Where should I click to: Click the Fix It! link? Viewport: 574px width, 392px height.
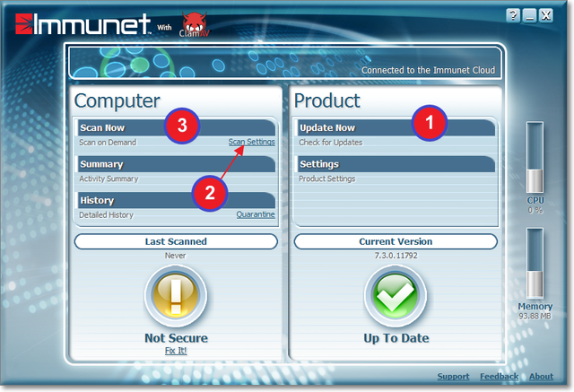coord(176,351)
